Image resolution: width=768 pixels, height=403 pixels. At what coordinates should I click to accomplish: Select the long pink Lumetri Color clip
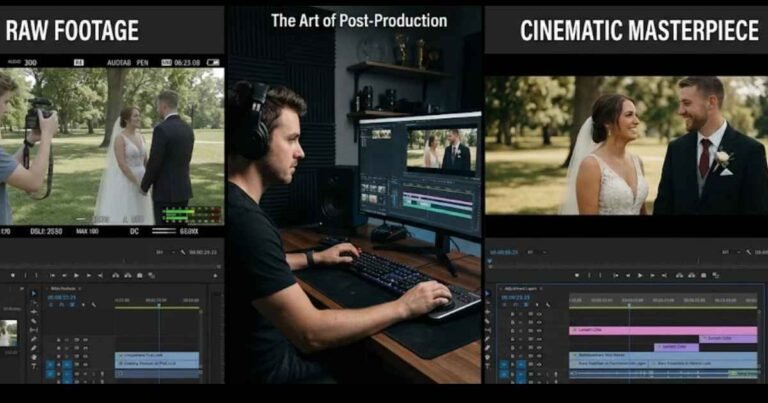[663, 331]
